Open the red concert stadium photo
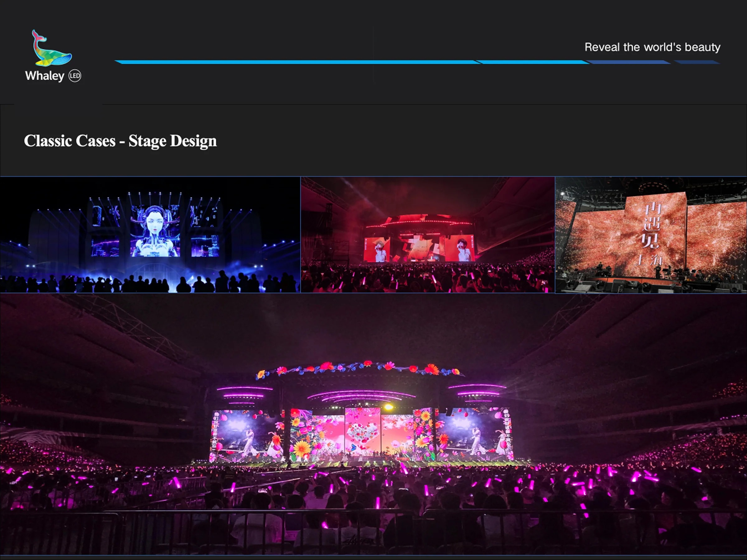Image resolution: width=747 pixels, height=560 pixels. click(x=428, y=235)
